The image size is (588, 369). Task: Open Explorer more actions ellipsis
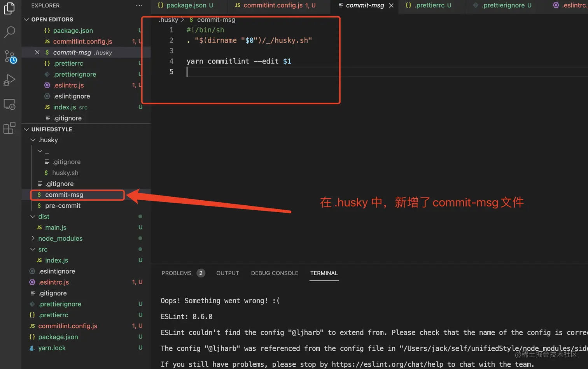click(139, 5)
